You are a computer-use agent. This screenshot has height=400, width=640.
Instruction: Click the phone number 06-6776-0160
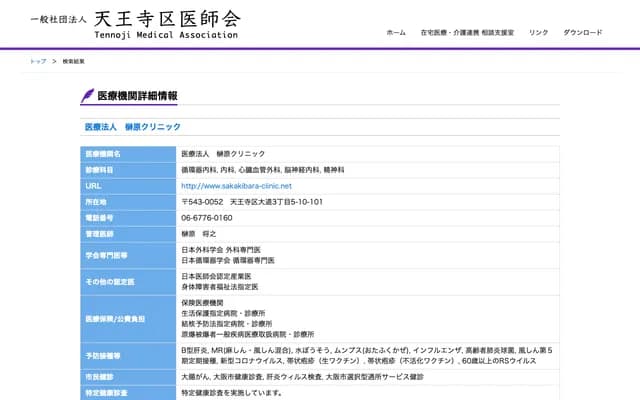207,217
